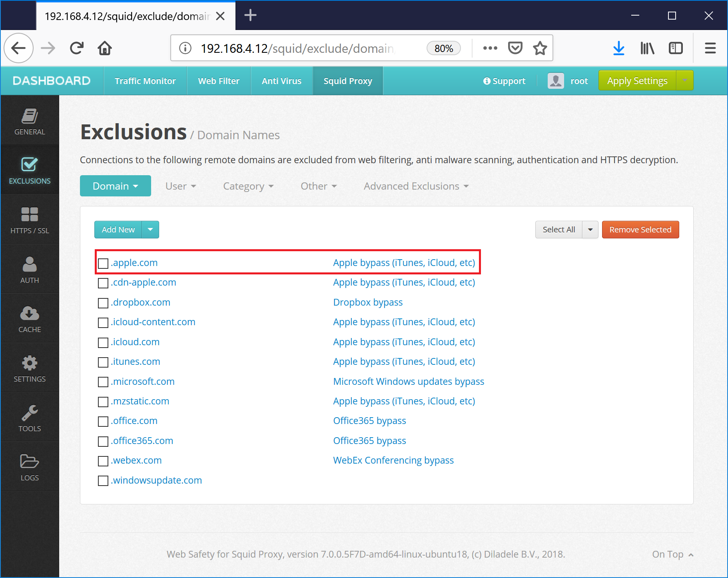Click the Select All button
This screenshot has width=728, height=578.
point(558,230)
